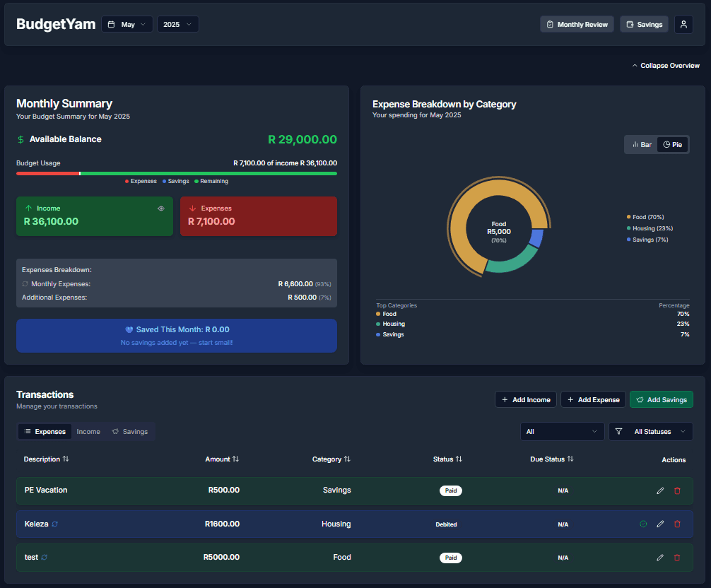Edit the PE Vacation transaction
The height and width of the screenshot is (588, 711).
click(x=660, y=490)
